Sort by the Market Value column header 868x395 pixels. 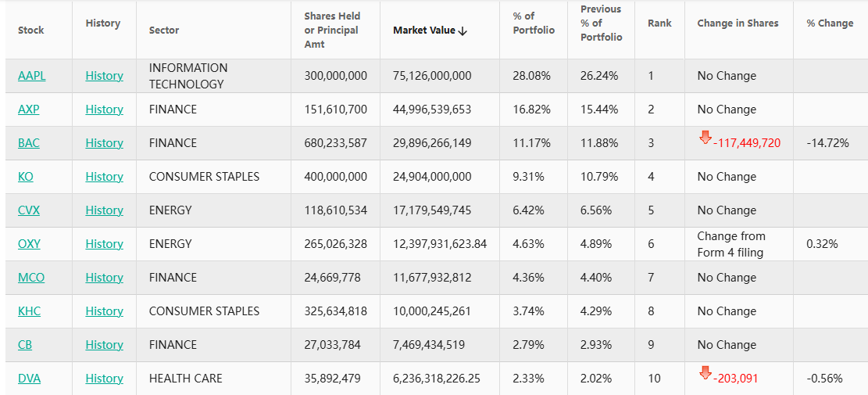(430, 31)
